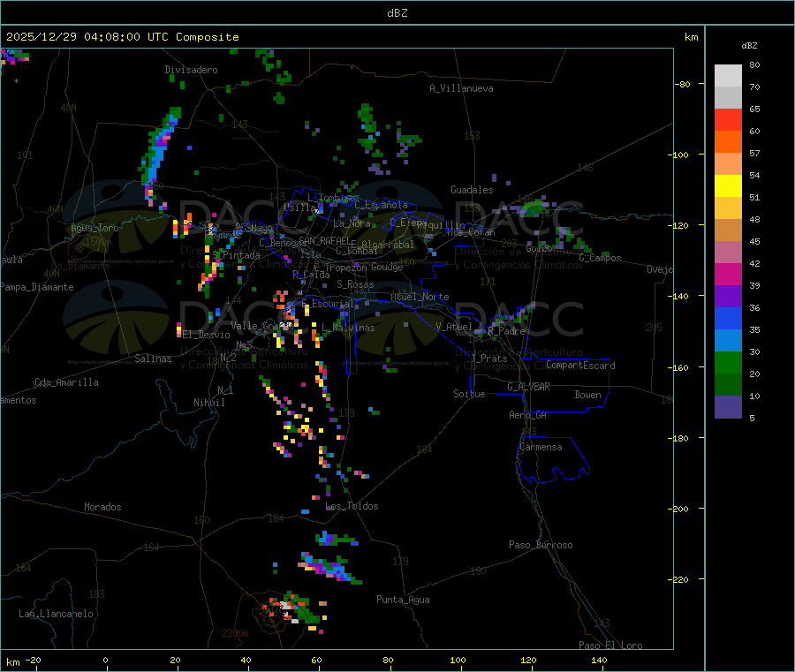Viewport: 795px width, 672px height.
Task: Click the 'dBZ' heading above the color scale
Action: click(x=749, y=46)
